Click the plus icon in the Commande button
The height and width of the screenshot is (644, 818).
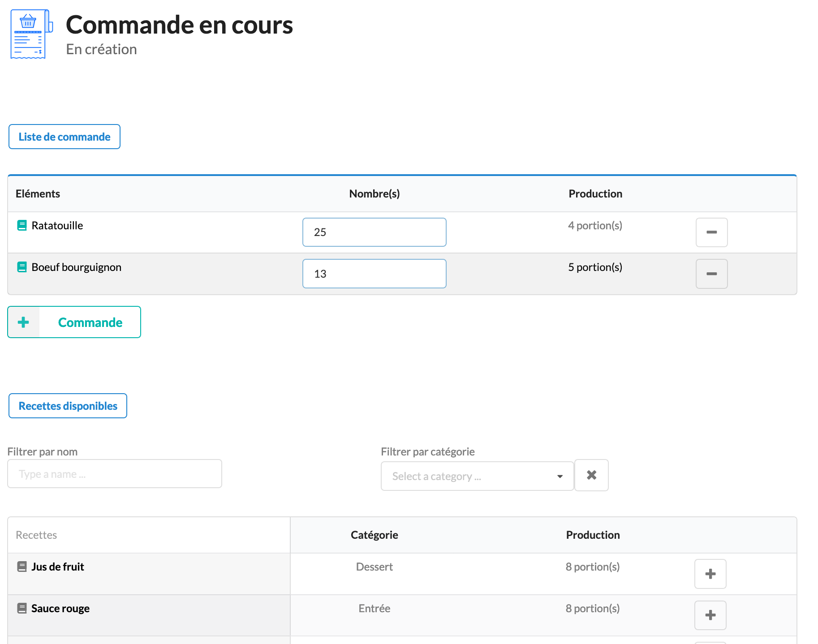pyautogui.click(x=23, y=322)
